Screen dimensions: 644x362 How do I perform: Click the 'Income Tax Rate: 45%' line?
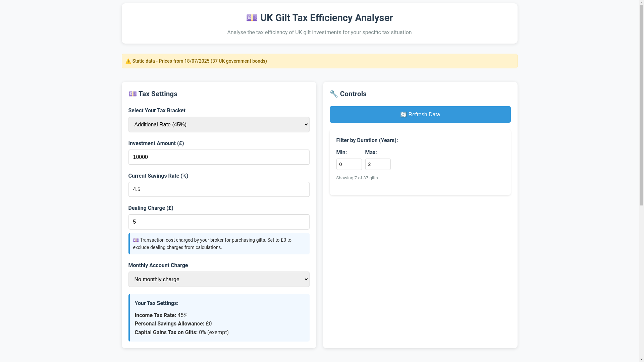tap(161, 315)
